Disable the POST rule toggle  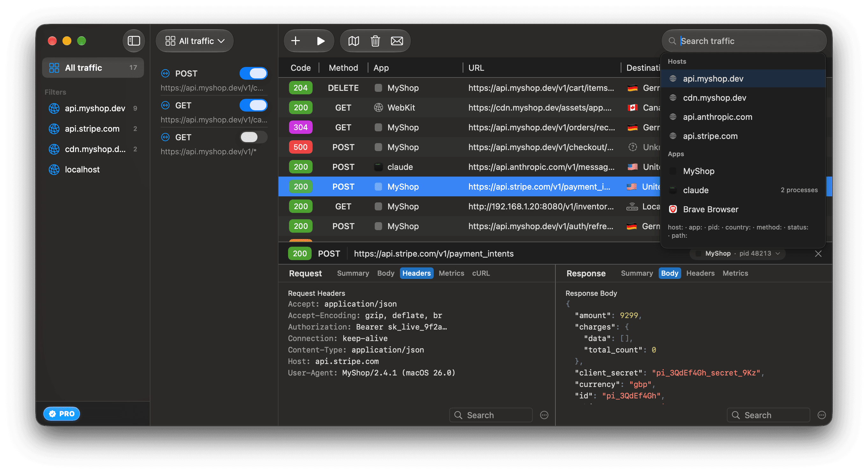(253, 73)
